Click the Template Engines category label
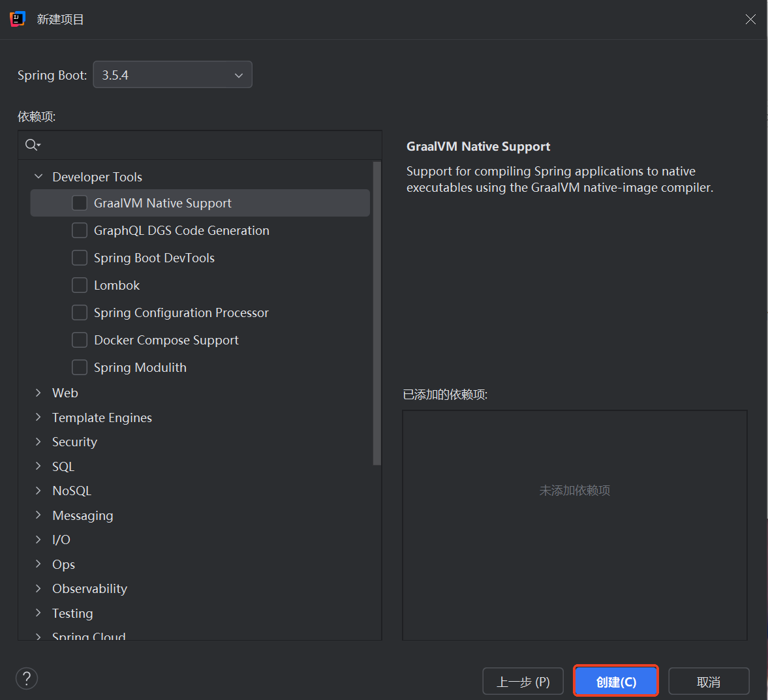This screenshot has height=700, width=768. [102, 418]
